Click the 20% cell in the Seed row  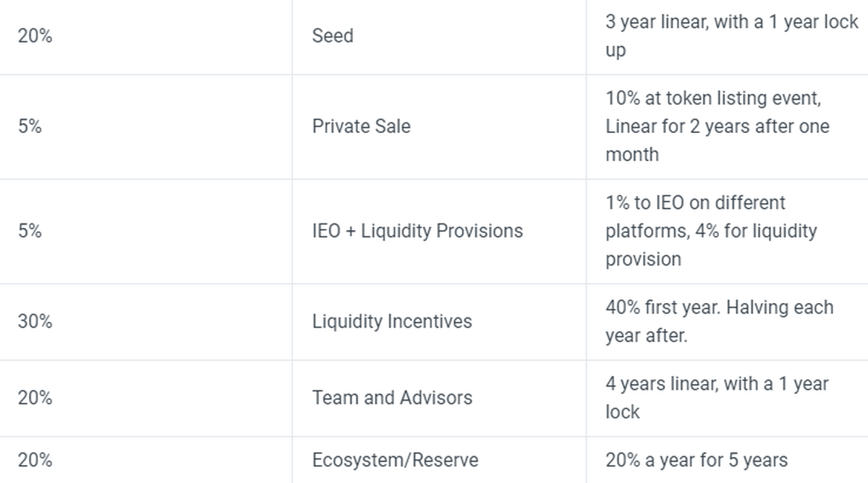point(35,36)
